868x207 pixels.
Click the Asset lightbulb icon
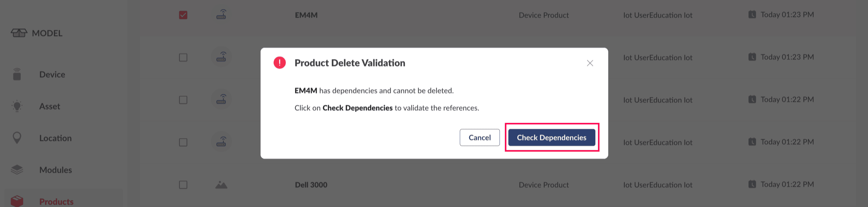coord(17,106)
